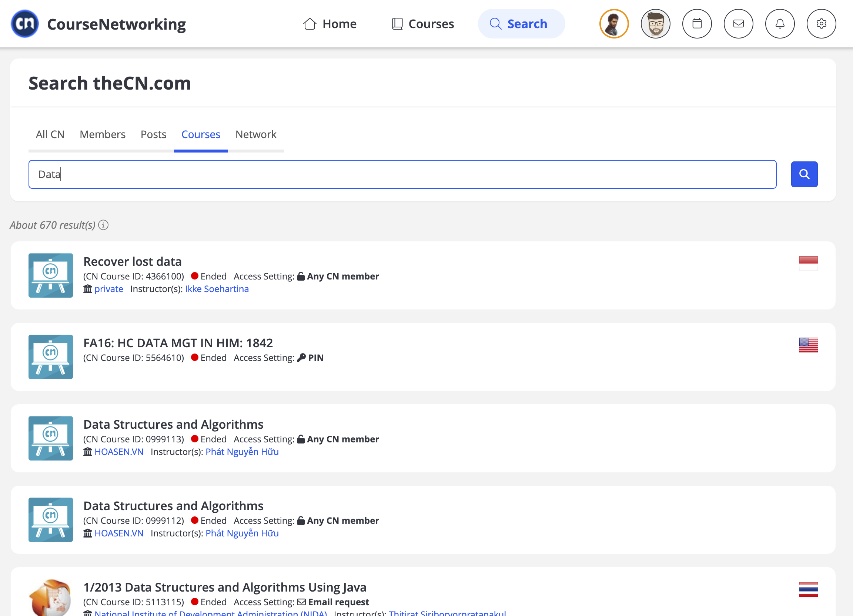The width and height of the screenshot is (853, 616).
Task: Open 1/2013 Data Structures Using Java course
Action: coord(225,587)
